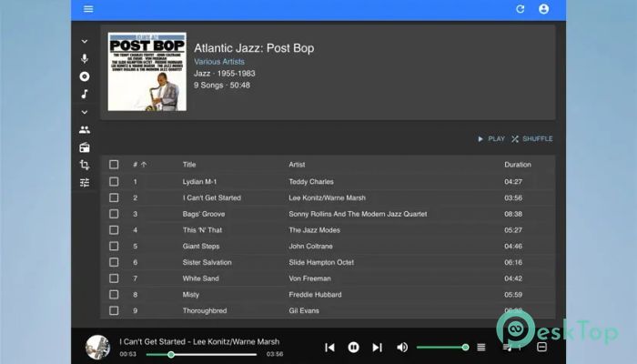Click the Post Bop album cover image
637x364 pixels.
click(x=147, y=72)
